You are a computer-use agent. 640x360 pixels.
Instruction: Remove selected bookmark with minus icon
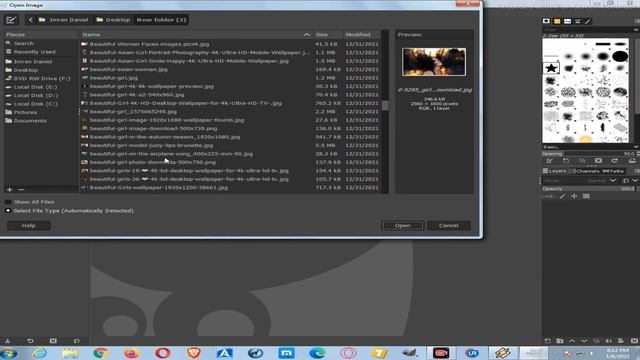21,189
